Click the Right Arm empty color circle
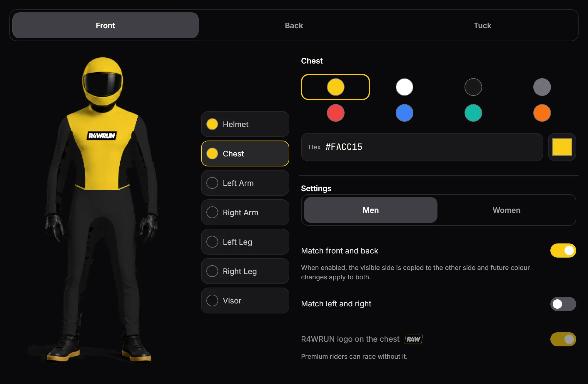The height and width of the screenshot is (384, 588). pyautogui.click(x=212, y=212)
